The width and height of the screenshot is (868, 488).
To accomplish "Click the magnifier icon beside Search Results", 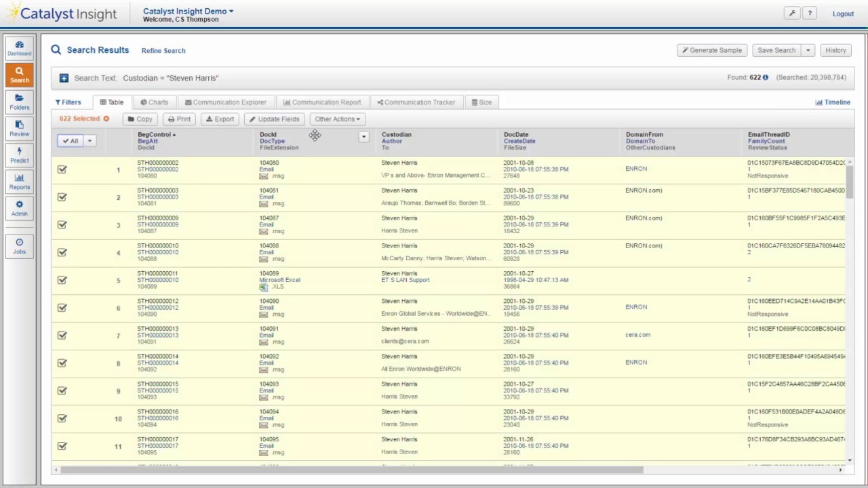I will (56, 49).
